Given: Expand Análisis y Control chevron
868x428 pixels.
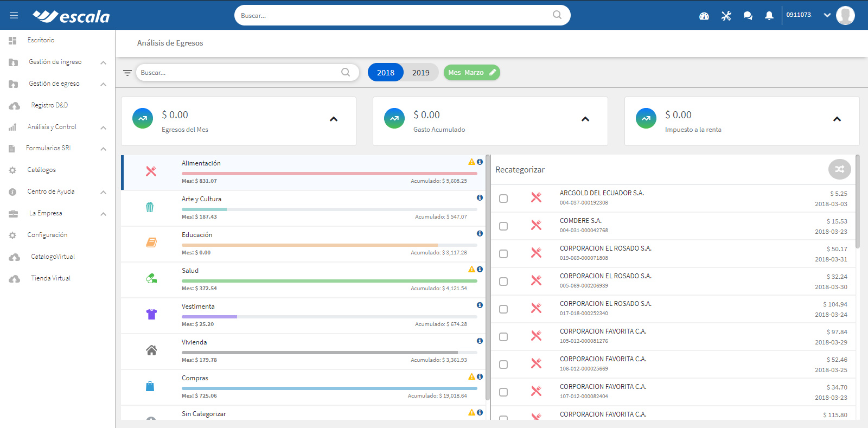Looking at the screenshot, I should (103, 128).
